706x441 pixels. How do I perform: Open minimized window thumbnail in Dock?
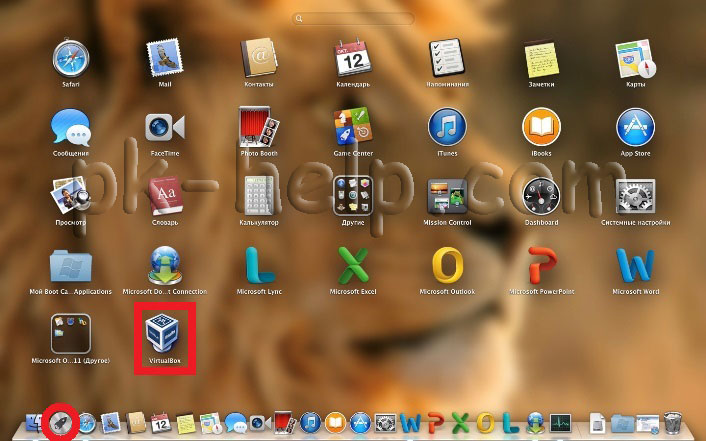click(x=647, y=423)
